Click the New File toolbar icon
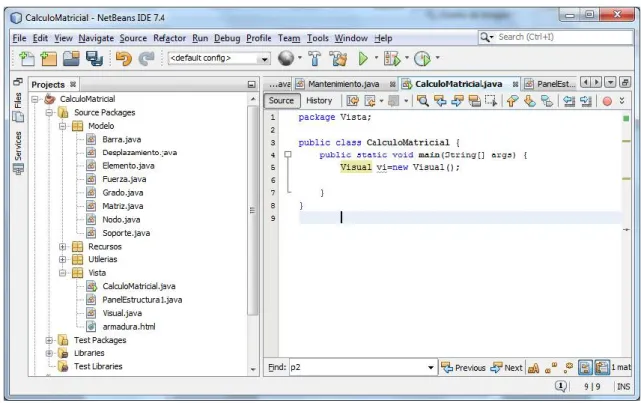This screenshot has width=641, height=403. coord(27,58)
